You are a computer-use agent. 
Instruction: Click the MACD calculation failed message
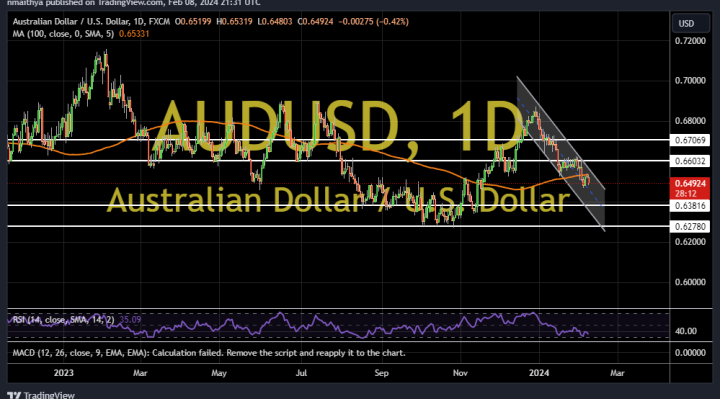coord(209,353)
